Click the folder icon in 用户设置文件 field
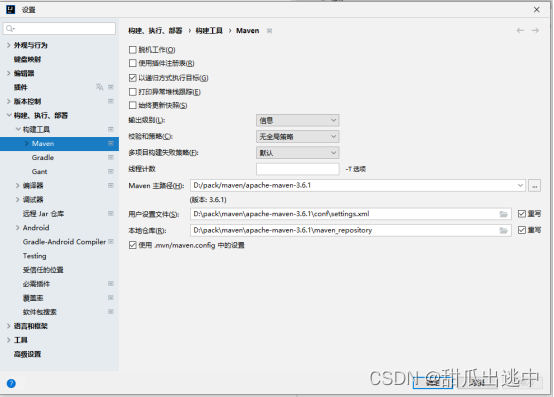 (x=504, y=214)
